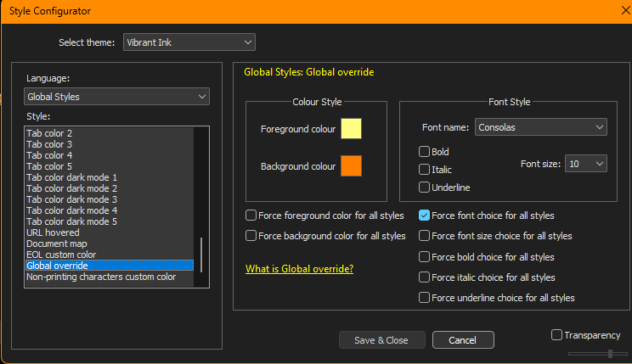632x364 pixels.
Task: Enable the Bold checkbox
Action: pyautogui.click(x=425, y=151)
